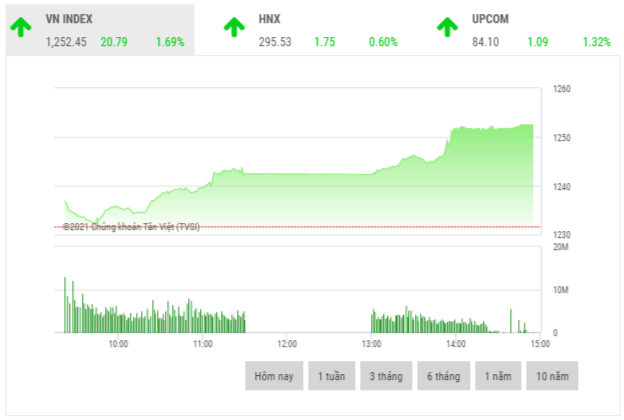Click the UPCOM 1.32% percent change
This screenshot has width=624, height=420.
click(597, 42)
